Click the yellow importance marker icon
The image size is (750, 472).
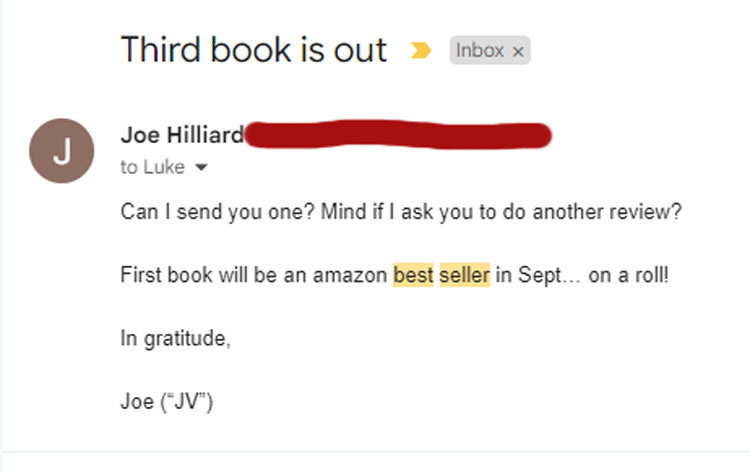pos(421,50)
